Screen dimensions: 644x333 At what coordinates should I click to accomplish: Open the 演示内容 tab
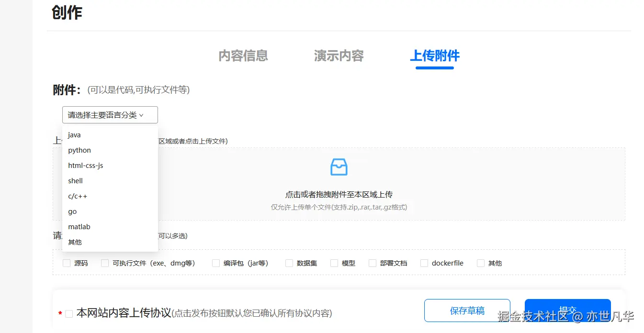coord(339,56)
